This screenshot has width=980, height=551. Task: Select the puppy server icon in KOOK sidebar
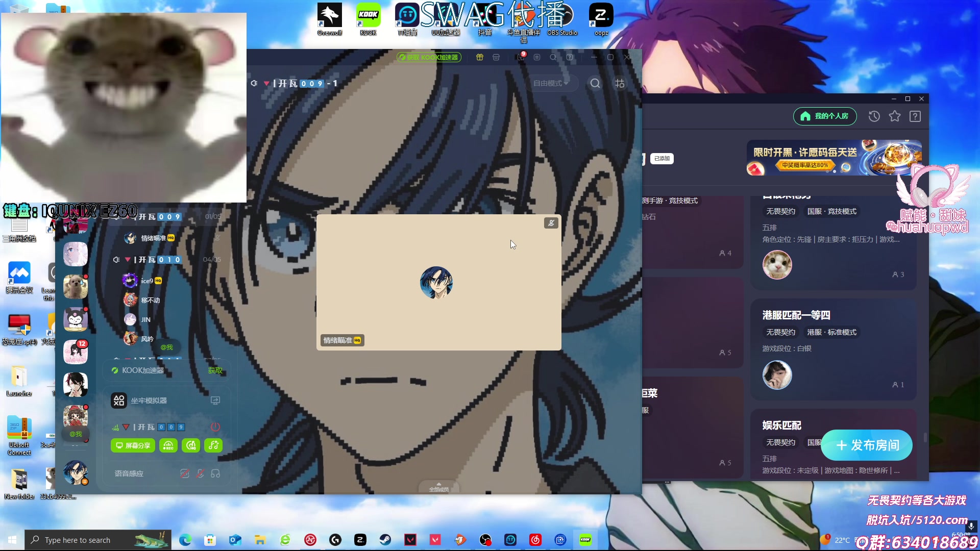[75, 286]
